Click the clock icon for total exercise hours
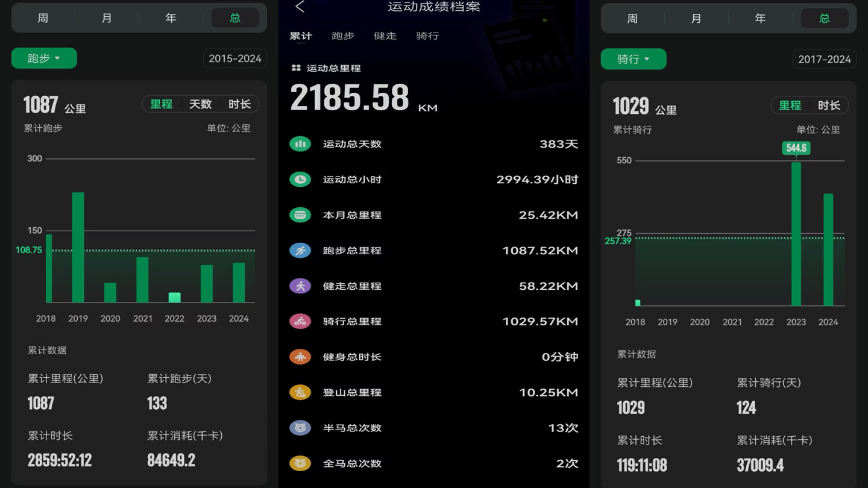Screen dimensions: 868x488 (300, 180)
